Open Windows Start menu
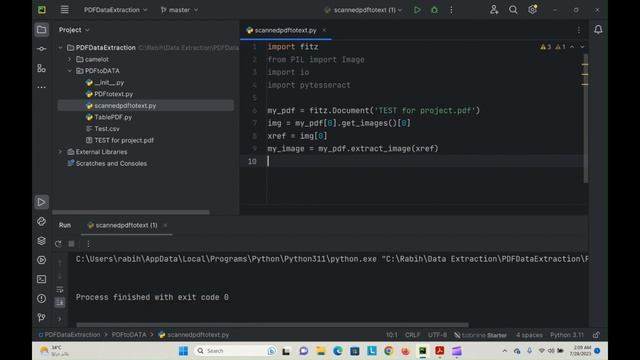 pyautogui.click(x=183, y=351)
